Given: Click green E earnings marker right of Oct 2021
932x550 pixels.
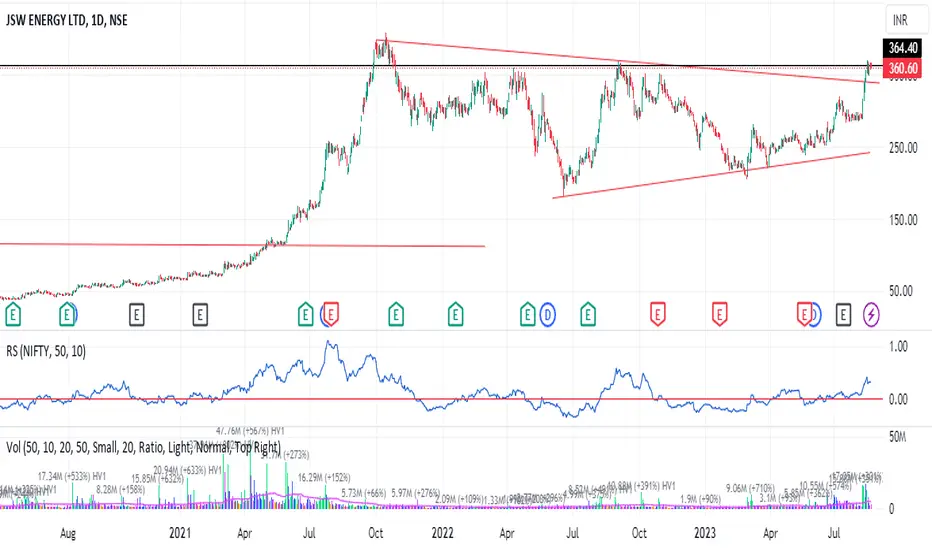Looking at the screenshot, I should (x=396, y=315).
